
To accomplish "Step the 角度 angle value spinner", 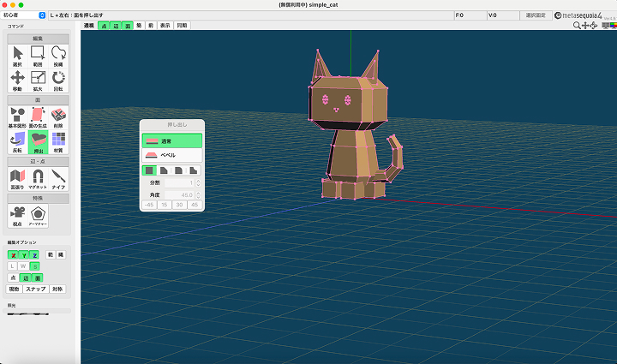I will pyautogui.click(x=198, y=195).
